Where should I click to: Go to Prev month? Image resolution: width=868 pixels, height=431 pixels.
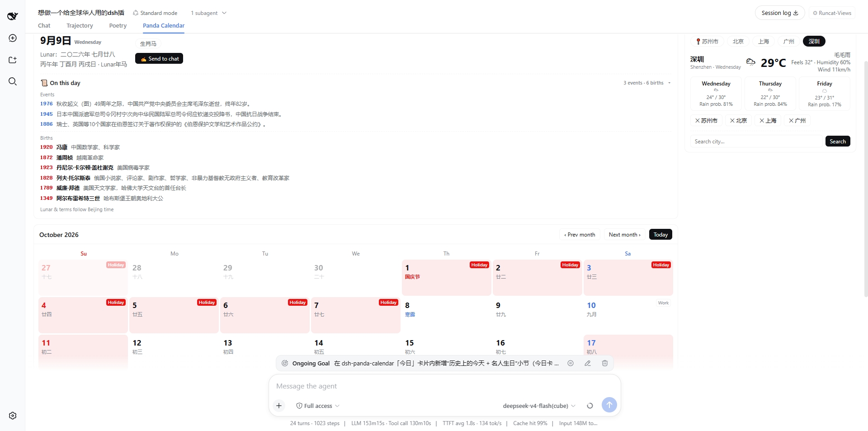tap(580, 234)
